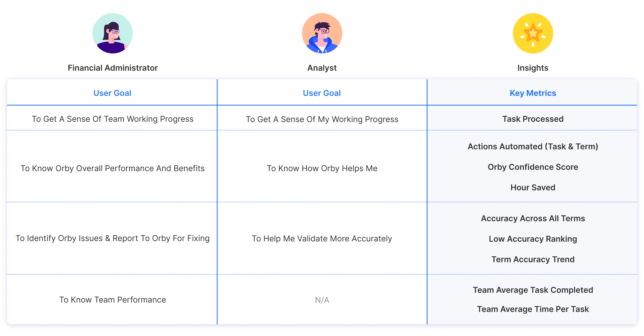Click the Analyst avatar icon
The image size is (644, 336).
point(322,33)
